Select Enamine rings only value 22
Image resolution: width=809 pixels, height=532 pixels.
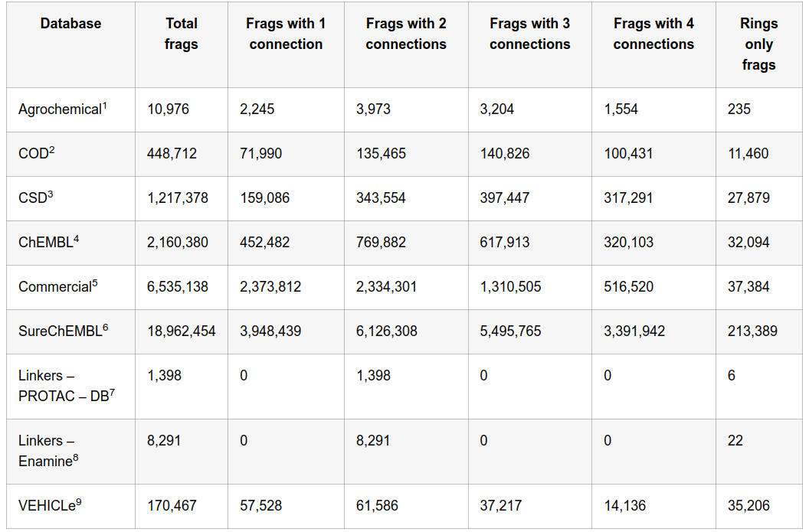(735, 441)
